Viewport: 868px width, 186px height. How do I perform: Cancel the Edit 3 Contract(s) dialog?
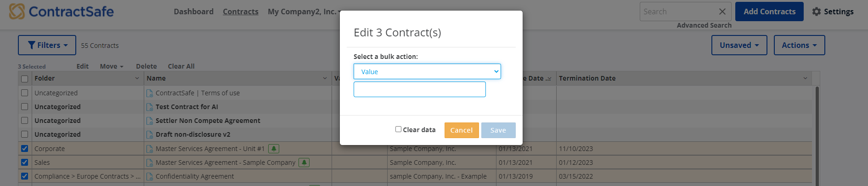pos(462,130)
